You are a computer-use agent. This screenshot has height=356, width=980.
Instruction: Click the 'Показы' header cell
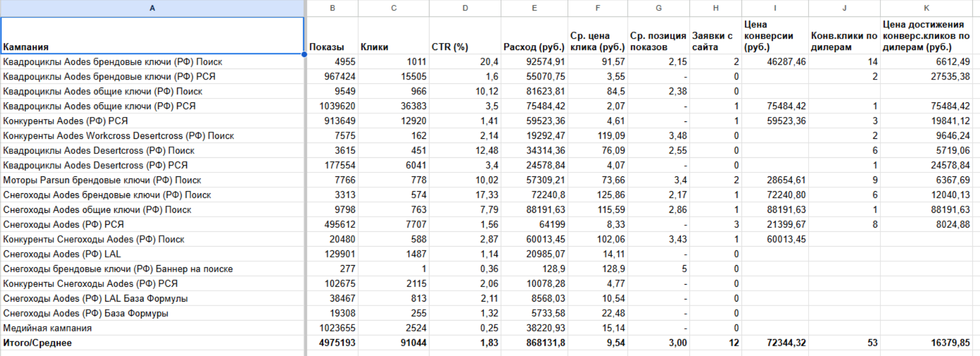click(x=332, y=35)
